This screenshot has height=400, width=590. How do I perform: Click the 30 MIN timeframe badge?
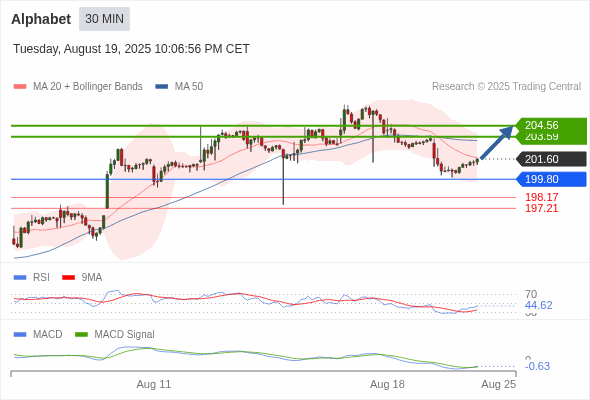tap(104, 19)
